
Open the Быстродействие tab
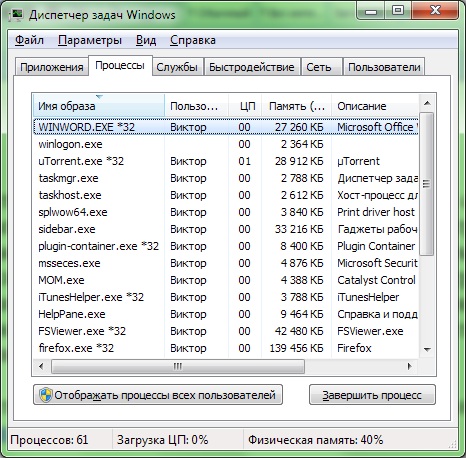click(252, 67)
